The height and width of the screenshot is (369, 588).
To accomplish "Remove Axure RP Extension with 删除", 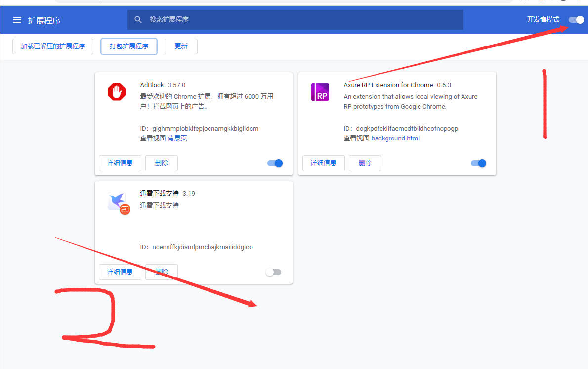I will click(x=365, y=163).
